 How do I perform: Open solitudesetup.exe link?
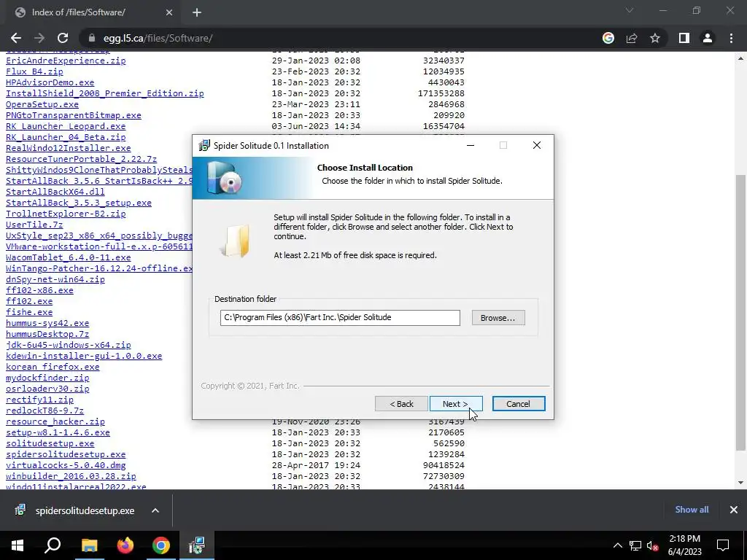coord(50,444)
